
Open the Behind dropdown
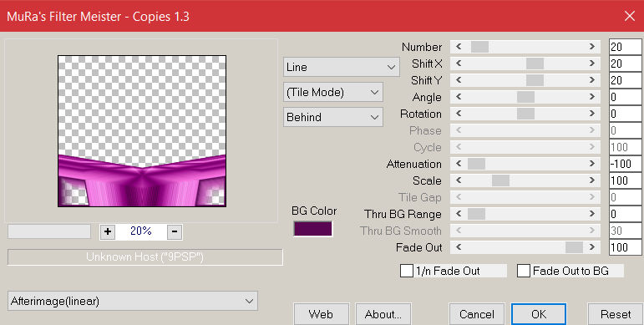tap(333, 117)
